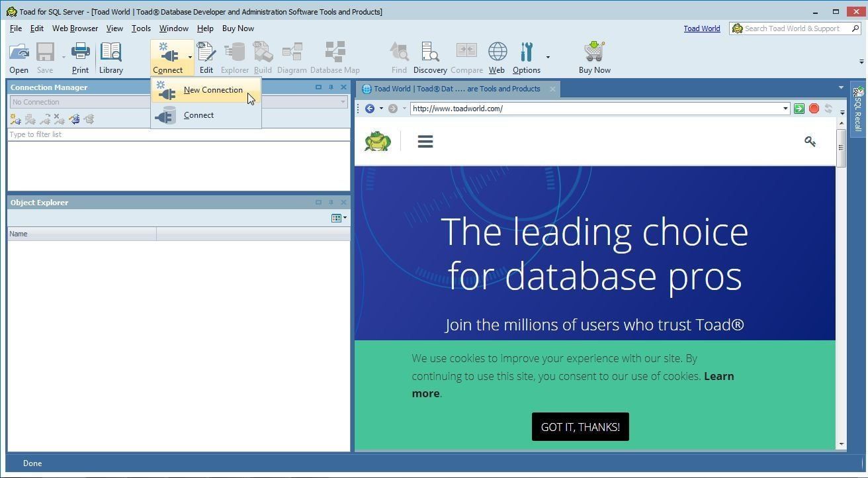Open the Web Browser menu
Image resolution: width=868 pixels, height=478 pixels.
point(75,28)
